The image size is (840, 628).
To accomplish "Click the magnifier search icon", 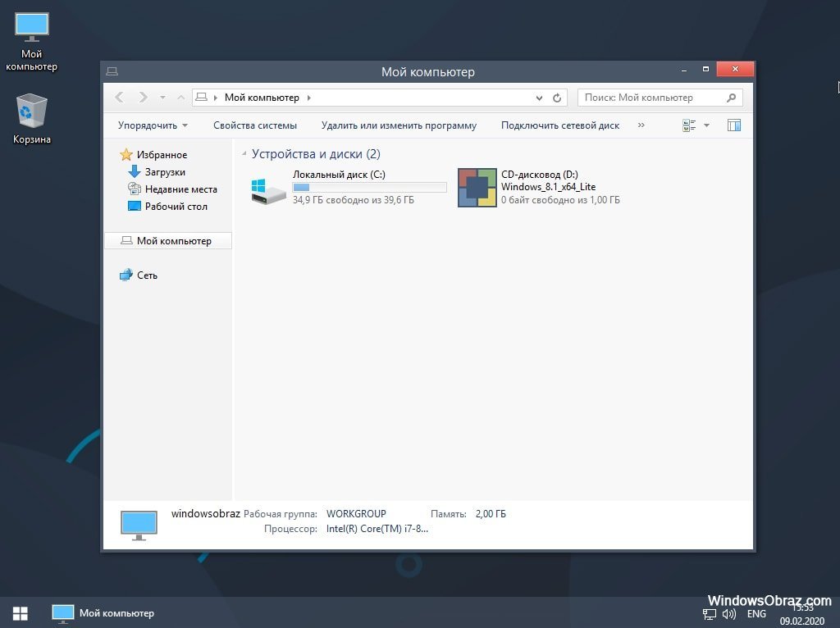I will click(731, 98).
